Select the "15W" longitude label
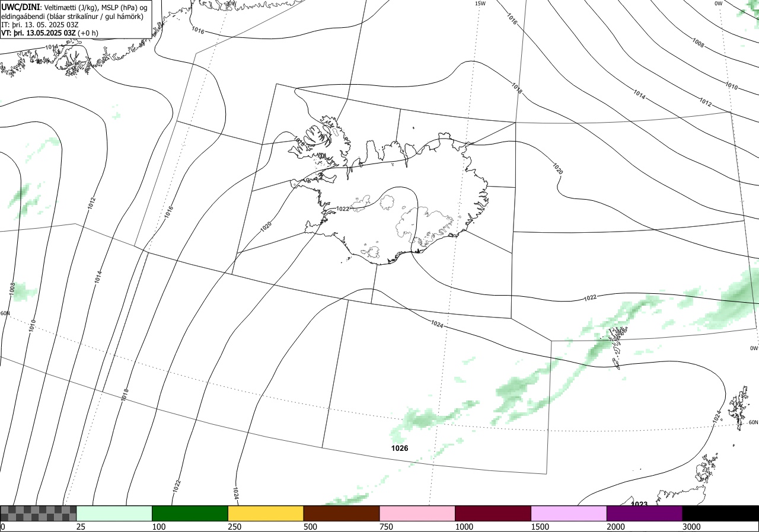The image size is (759, 532). pyautogui.click(x=480, y=4)
